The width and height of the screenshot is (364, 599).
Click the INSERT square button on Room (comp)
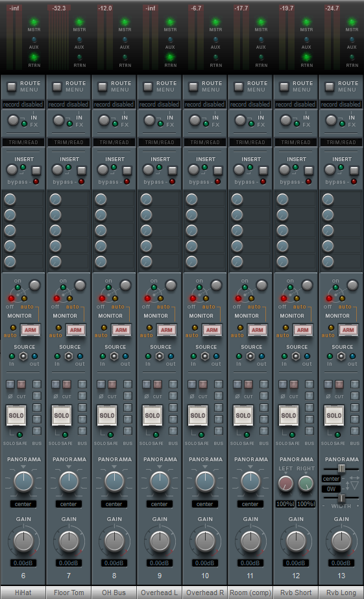(x=263, y=170)
